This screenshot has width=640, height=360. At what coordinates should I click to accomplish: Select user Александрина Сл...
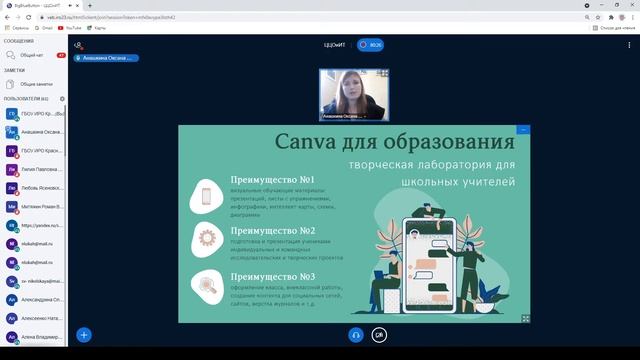34,300
